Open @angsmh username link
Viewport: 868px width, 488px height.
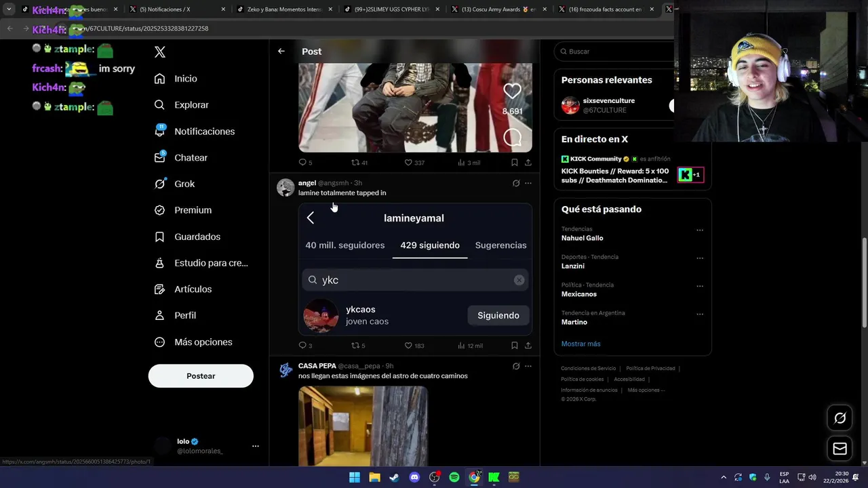[333, 183]
